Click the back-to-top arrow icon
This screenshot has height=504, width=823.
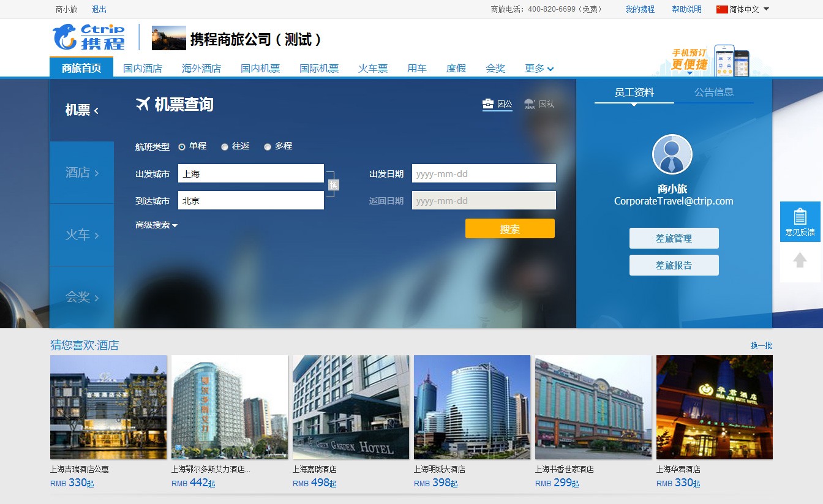pyautogui.click(x=800, y=260)
